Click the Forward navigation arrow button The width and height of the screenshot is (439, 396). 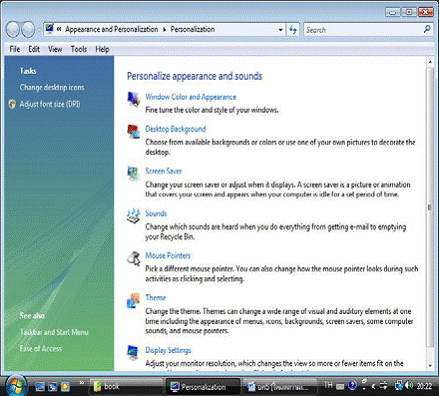click(28, 30)
